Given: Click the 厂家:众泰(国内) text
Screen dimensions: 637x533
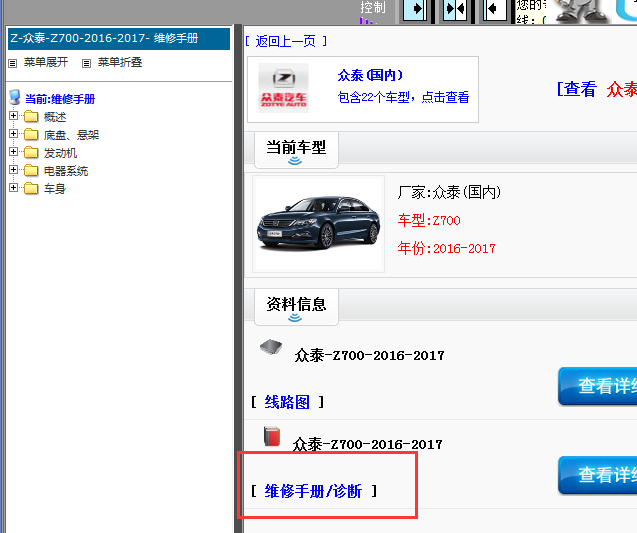Looking at the screenshot, I should click(449, 192).
